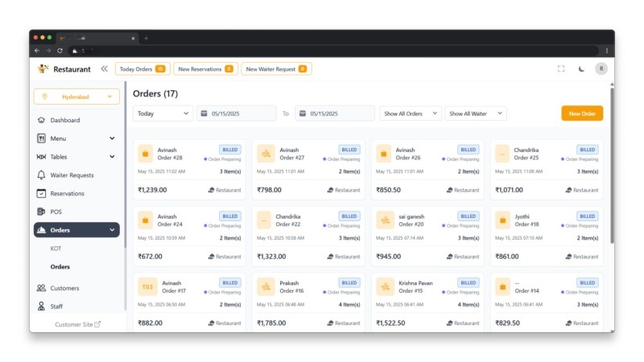This screenshot has height=362, width=644.
Task: Click Order #15 dish icon
Action: coord(385,287)
